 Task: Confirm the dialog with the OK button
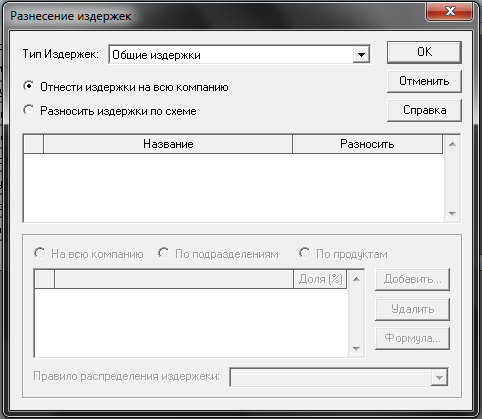424,52
